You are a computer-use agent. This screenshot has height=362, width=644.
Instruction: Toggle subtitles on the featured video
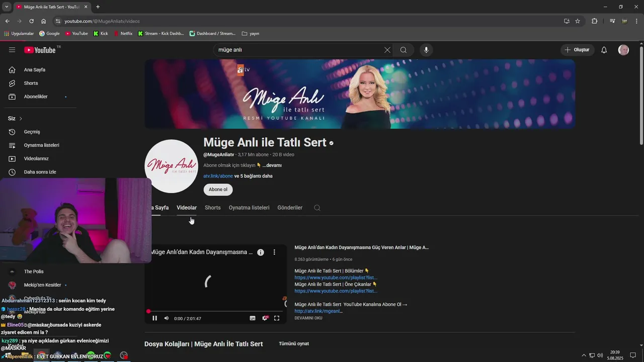[253, 318]
